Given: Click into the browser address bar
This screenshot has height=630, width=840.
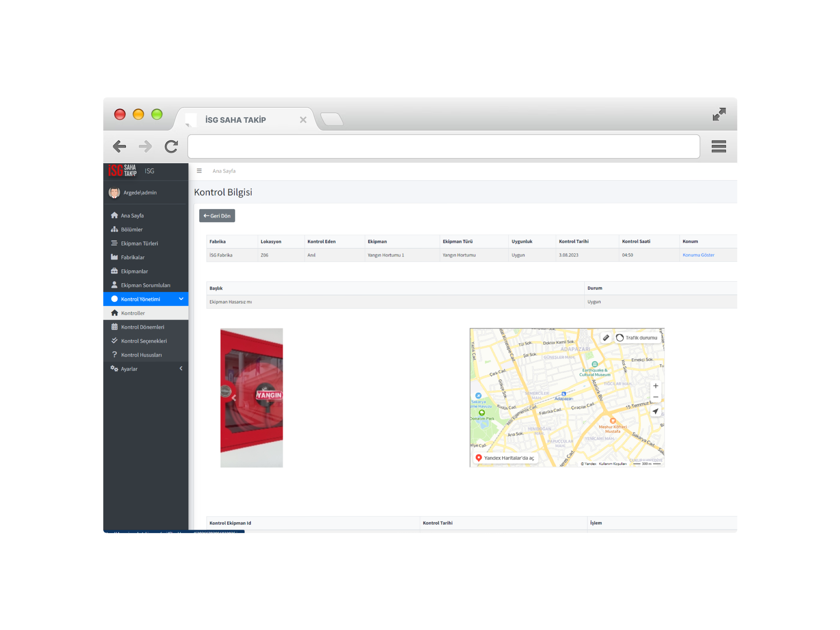Looking at the screenshot, I should click(443, 147).
